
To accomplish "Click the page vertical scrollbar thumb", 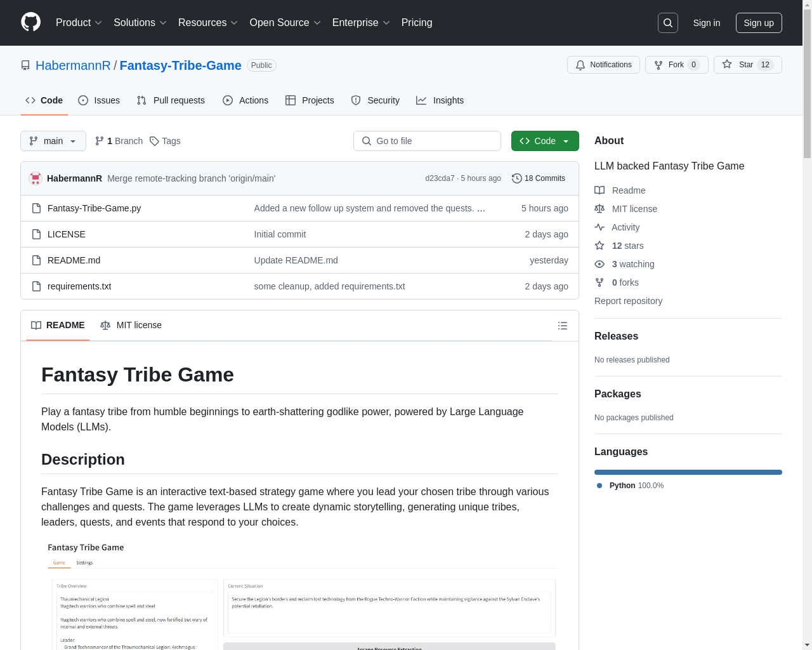I will 807,83.
